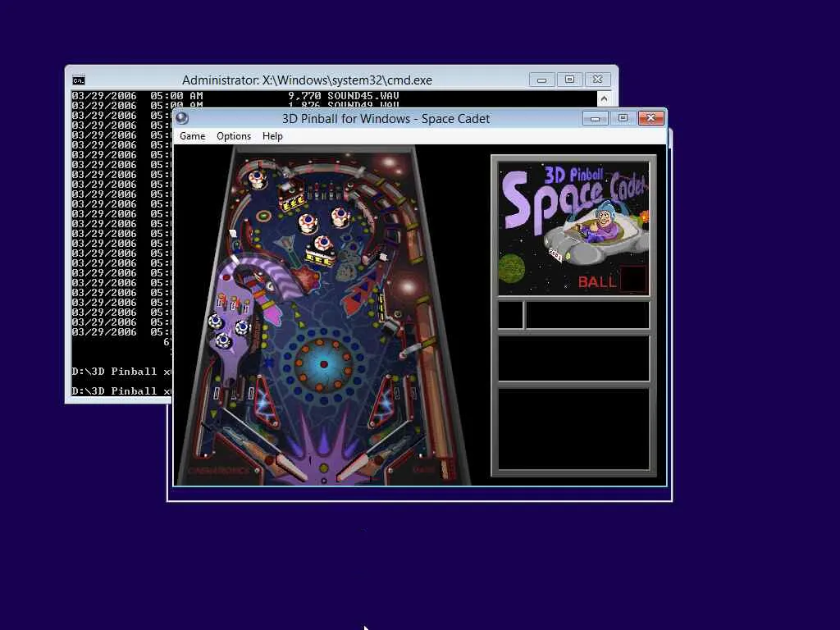Click the cmd.exe icon in the command prompt title bar
The height and width of the screenshot is (630, 840).
(x=79, y=80)
